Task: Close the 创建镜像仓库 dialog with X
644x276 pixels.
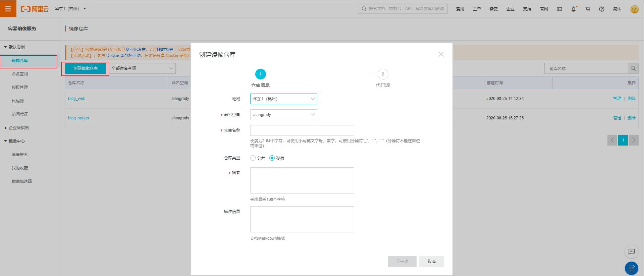Action: (x=441, y=54)
